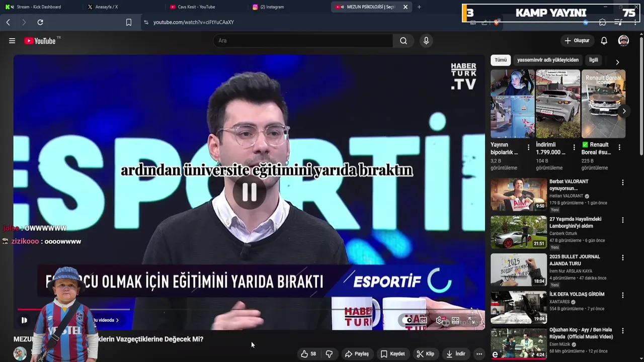Open 'Oğuzhan Koç - Ayy' video title
Screen dimensions: 644x362
(581, 333)
